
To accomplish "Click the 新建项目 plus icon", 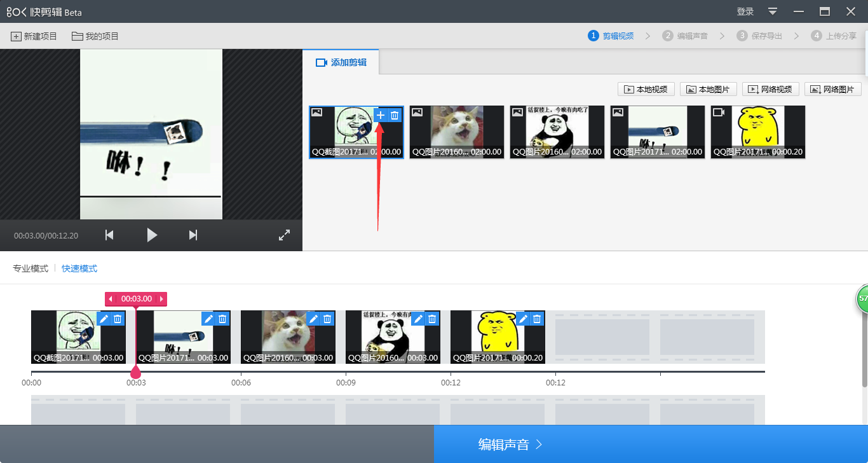I will (x=16, y=36).
